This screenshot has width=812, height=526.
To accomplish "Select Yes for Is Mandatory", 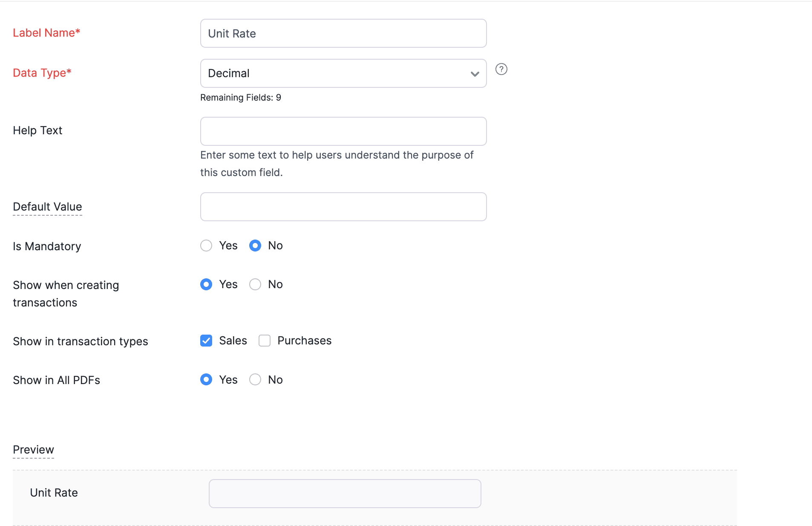I will click(206, 246).
